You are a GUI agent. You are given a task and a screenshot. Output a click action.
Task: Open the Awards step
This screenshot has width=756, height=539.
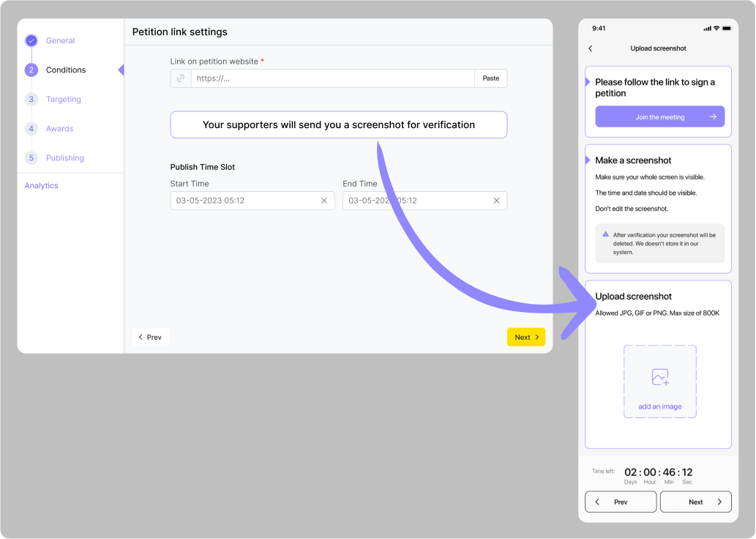coord(59,129)
